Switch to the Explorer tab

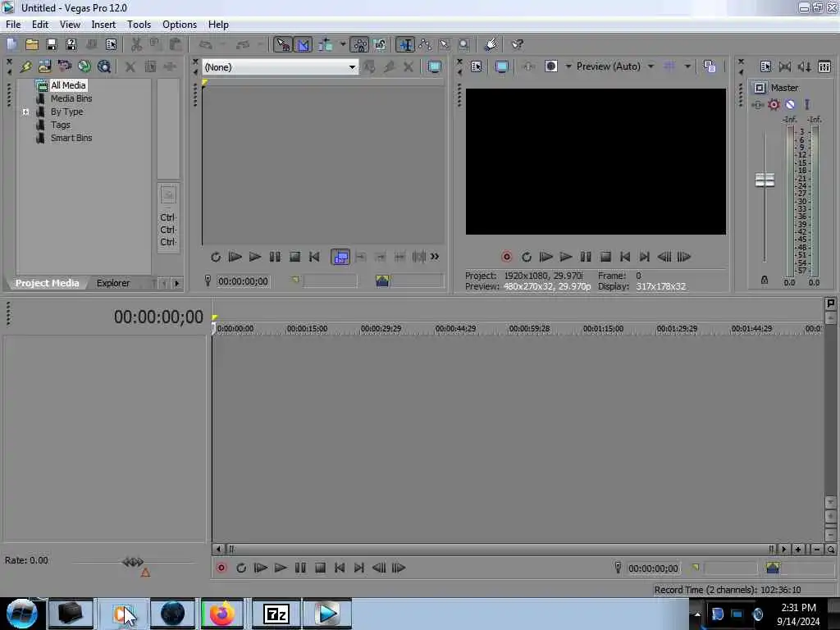coord(113,283)
